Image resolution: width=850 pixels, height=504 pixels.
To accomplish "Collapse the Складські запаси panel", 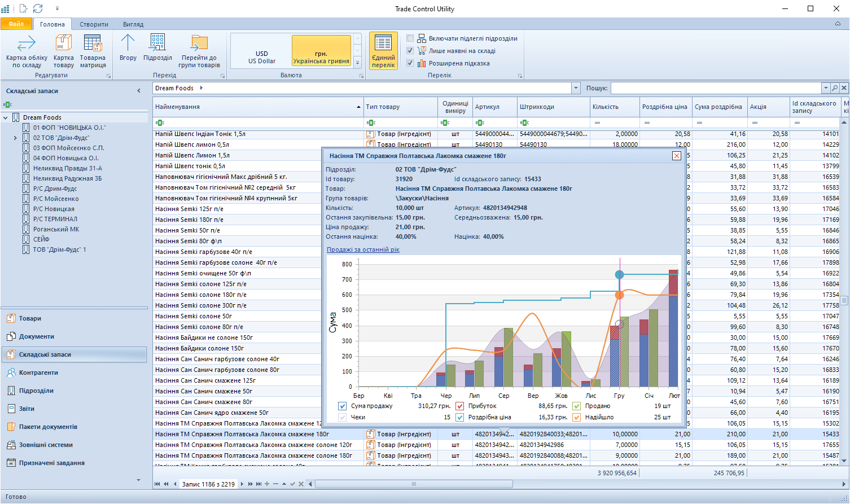I will click(x=139, y=90).
